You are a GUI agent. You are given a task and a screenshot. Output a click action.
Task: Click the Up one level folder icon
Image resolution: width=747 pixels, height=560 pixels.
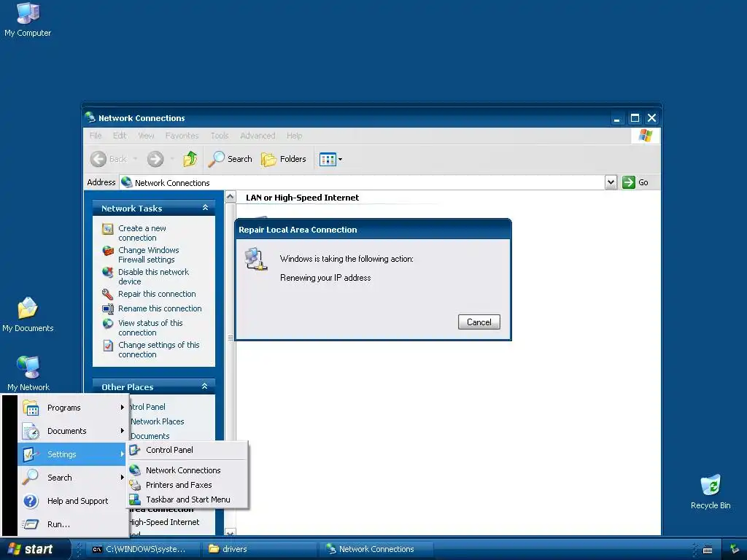tap(190, 159)
